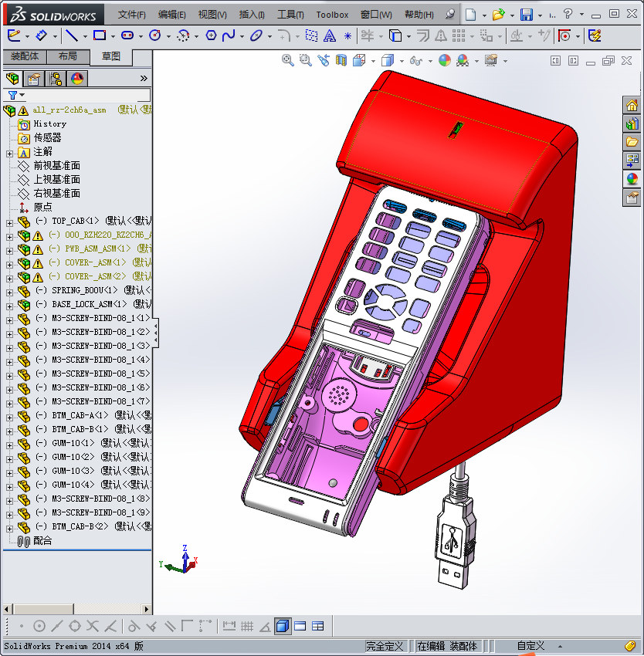This screenshot has height=656, width=644.
Task: Click the feature tree filter input field
Action: (88, 95)
